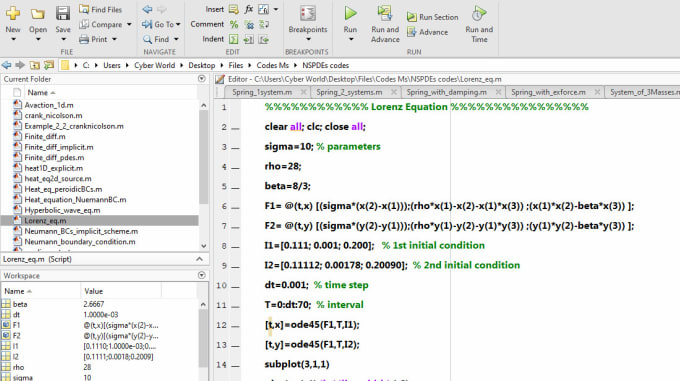Create a New file with plus icon
This screenshot has height=381, width=680.
(13, 13)
